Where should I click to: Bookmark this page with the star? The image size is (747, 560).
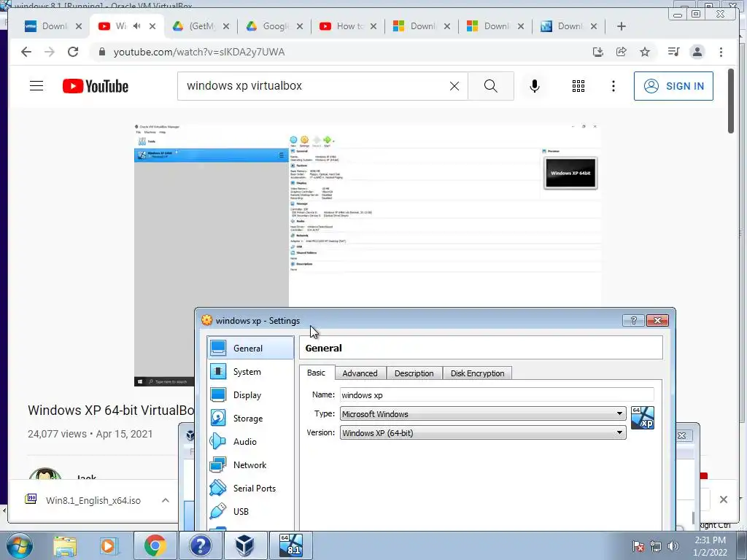click(645, 52)
